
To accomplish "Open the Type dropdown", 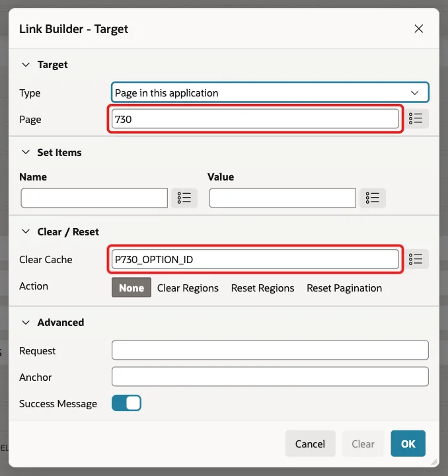I will pyautogui.click(x=270, y=93).
